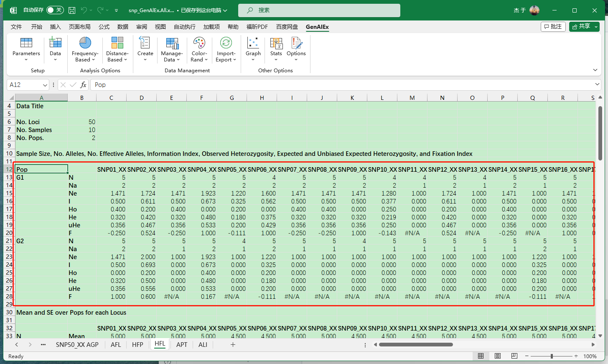Expand the formula bar
The image size is (608, 364).
597,85
